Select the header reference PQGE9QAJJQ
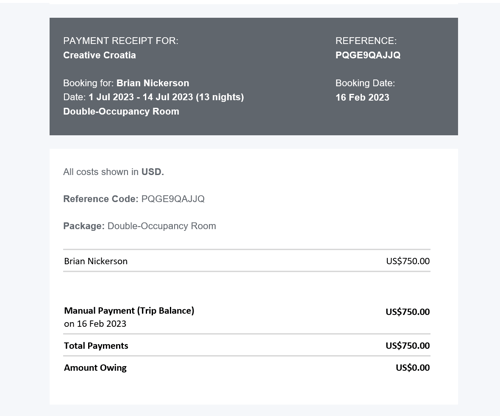This screenshot has height=416, width=500. point(368,55)
